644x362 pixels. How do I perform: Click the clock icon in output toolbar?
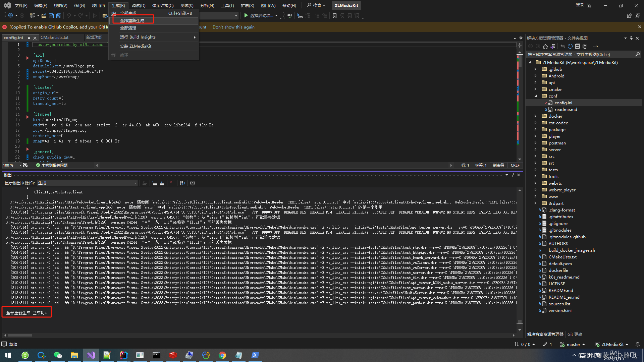pyautogui.click(x=193, y=183)
